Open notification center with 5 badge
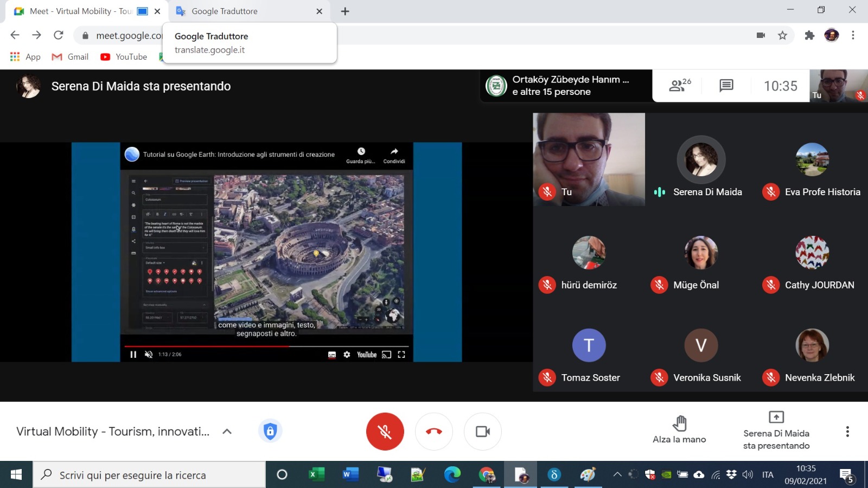868x488 pixels. pos(847,476)
